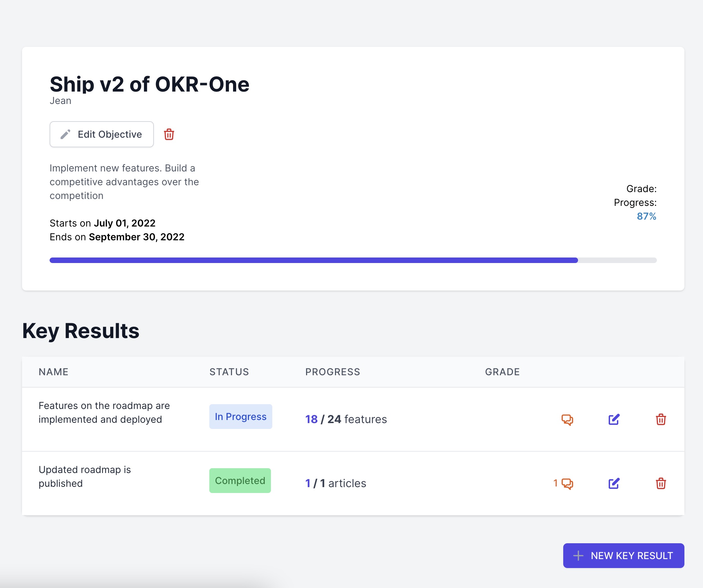Open comments on roadmap features key result
The height and width of the screenshot is (588, 703).
568,419
